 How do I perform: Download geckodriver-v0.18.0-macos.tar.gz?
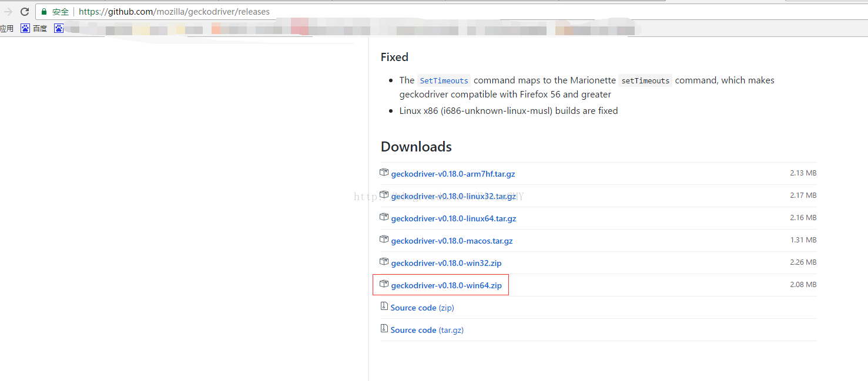[452, 241]
